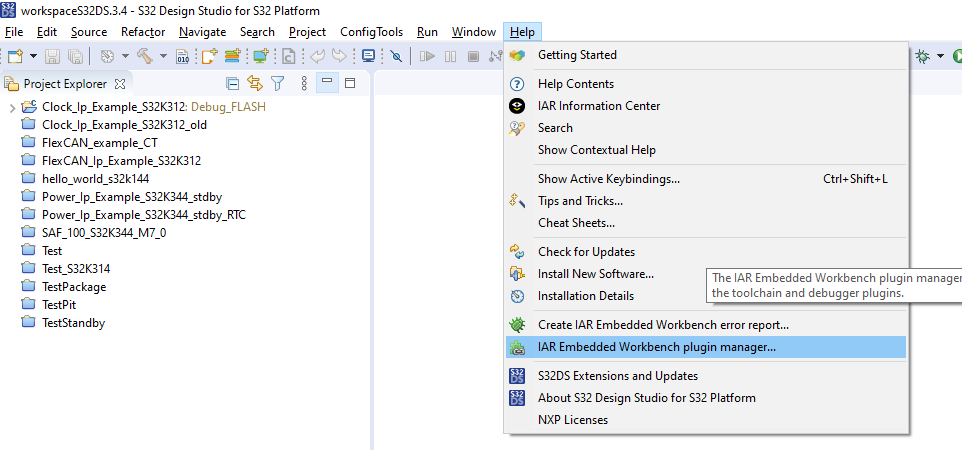Choose Show Active Keybindings entry
Viewport: 962px width, 450px height.
(706, 179)
